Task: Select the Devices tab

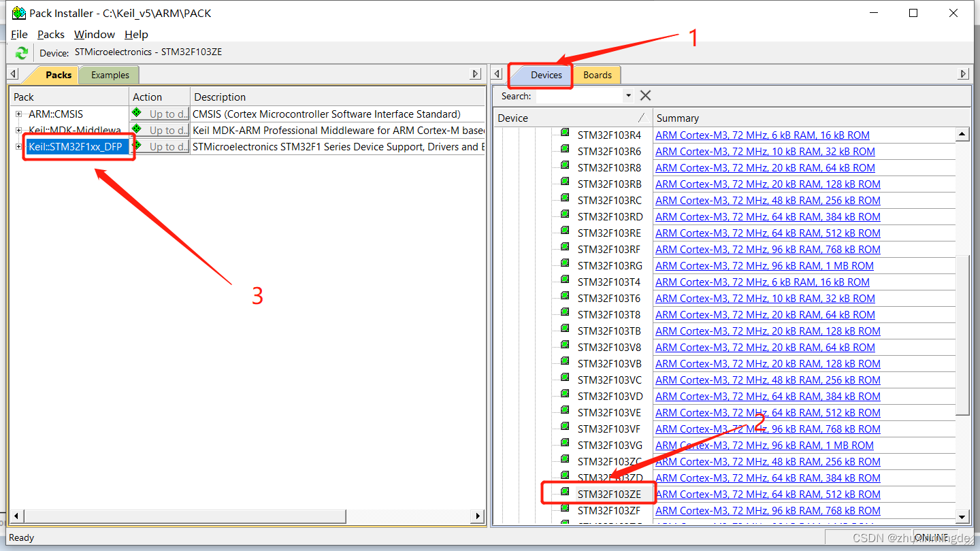Action: [x=546, y=75]
